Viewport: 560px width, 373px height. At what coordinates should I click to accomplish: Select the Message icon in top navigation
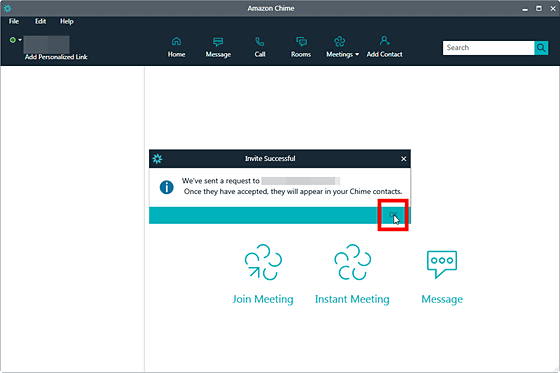218,42
